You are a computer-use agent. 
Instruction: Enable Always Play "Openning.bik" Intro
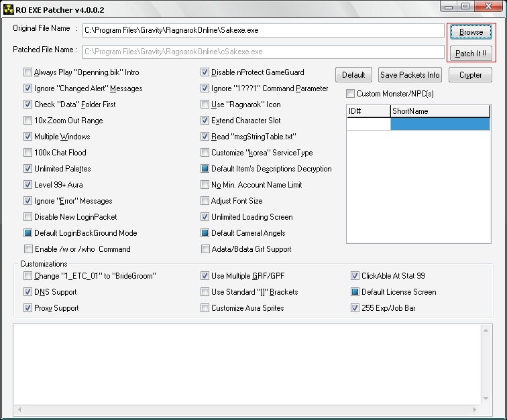coord(28,72)
